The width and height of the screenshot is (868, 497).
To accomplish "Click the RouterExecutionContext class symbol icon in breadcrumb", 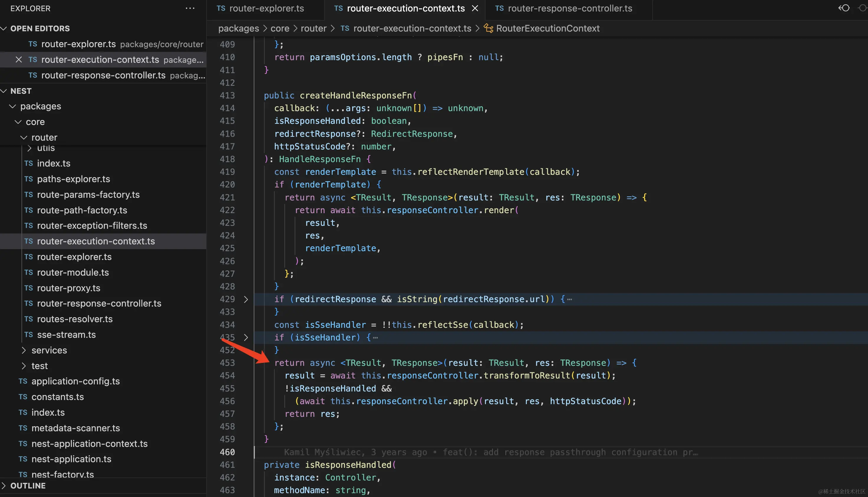I will click(489, 28).
